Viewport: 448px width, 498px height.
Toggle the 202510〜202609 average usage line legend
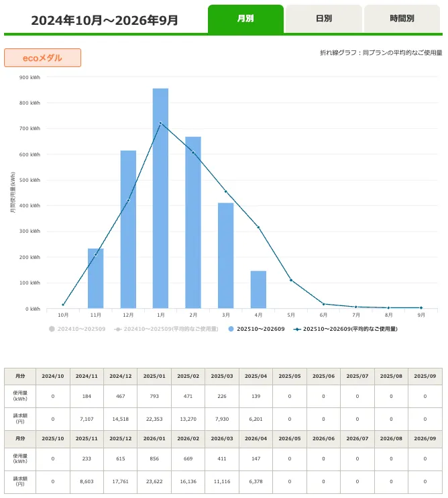tap(345, 329)
